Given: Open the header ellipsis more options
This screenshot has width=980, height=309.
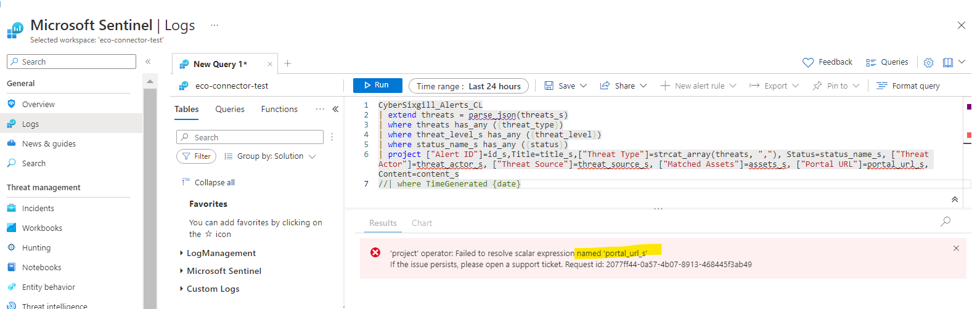Looking at the screenshot, I should [x=214, y=25].
